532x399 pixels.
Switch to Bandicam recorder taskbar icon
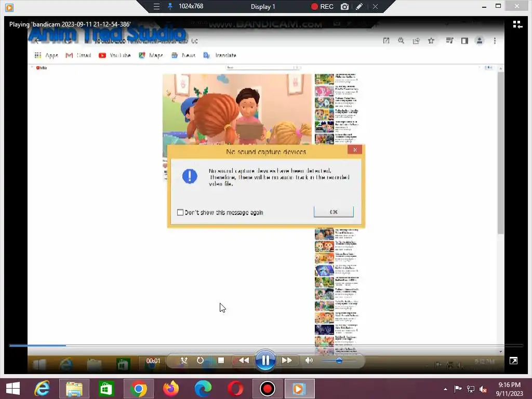click(x=268, y=389)
